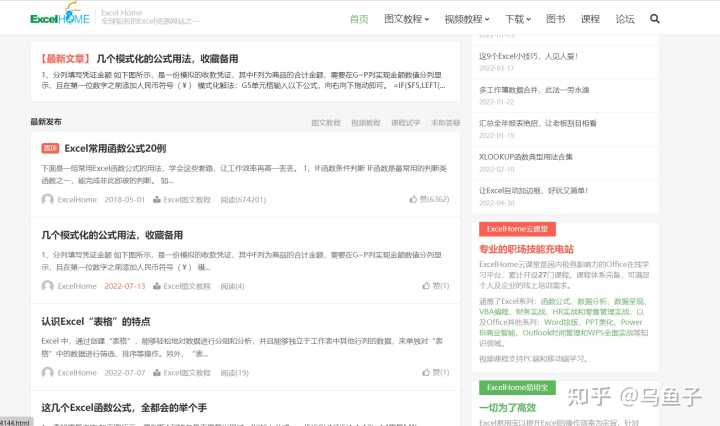Click category icon on 2022-07-13 post
Screen dimensions: 720x426
click(x=157, y=286)
